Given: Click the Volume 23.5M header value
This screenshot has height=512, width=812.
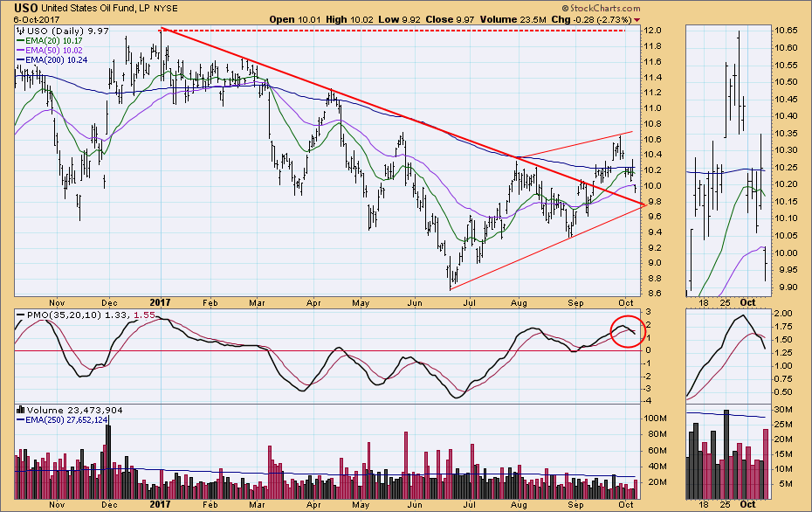Looking at the screenshot, I should pos(513,19).
